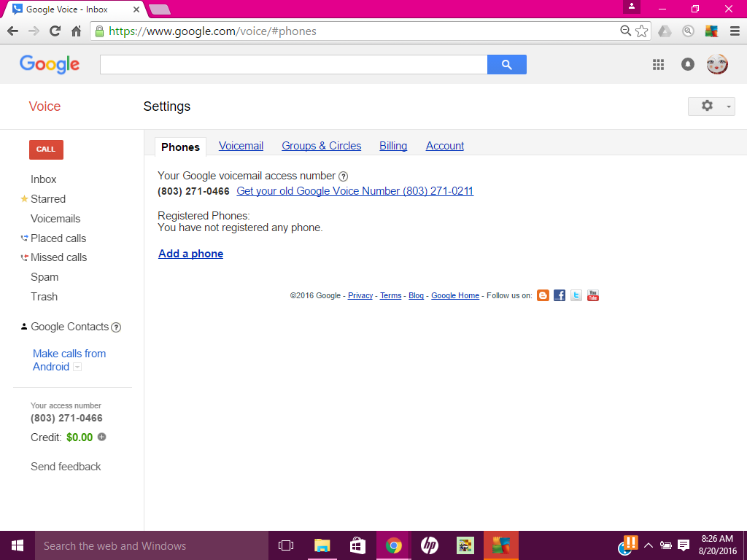Image resolution: width=747 pixels, height=560 pixels.
Task: Click the help icon beside voicemail access number
Action: pos(343,176)
